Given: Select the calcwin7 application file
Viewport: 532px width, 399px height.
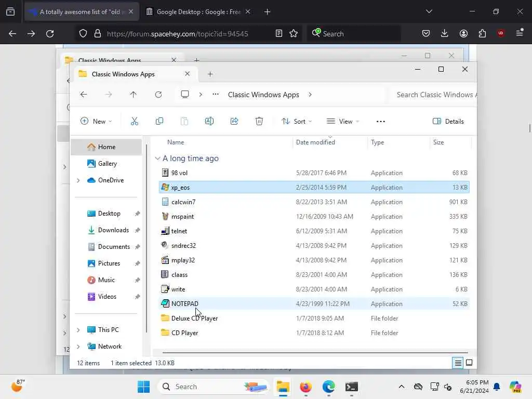Looking at the screenshot, I should pos(314,202).
